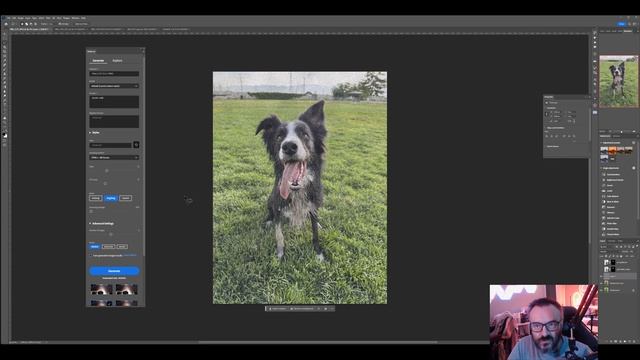Click the highlighted blue middle option button
The width and height of the screenshot is (640, 360).
111,198
